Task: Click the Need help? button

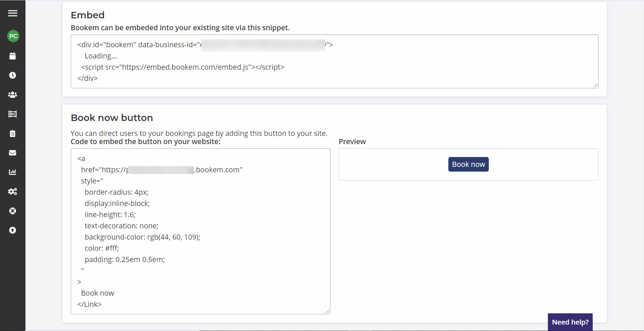Action: (570, 322)
